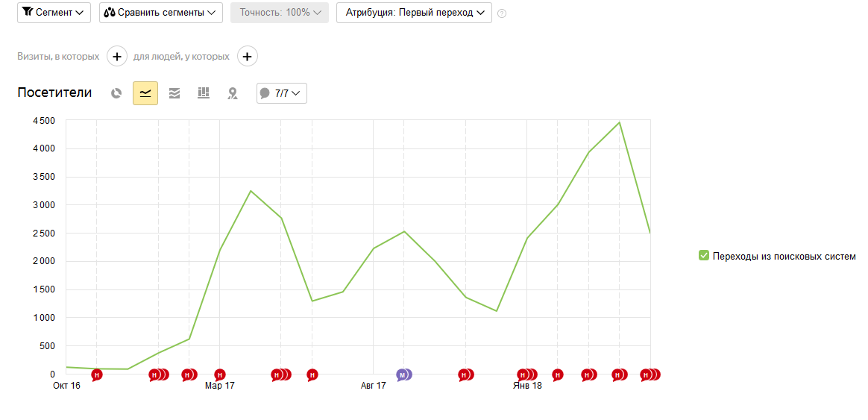Screen dimensions: 868x420
Task: Click the 'Посетители' chart heading
Action: pyautogui.click(x=54, y=93)
